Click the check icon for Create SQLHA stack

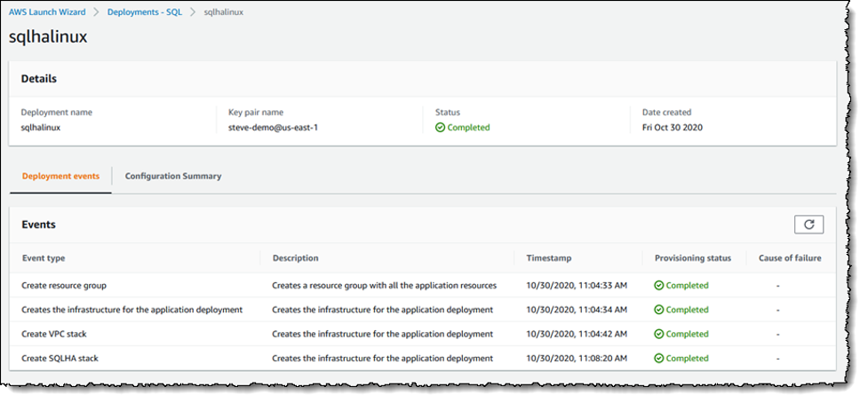[x=658, y=359]
